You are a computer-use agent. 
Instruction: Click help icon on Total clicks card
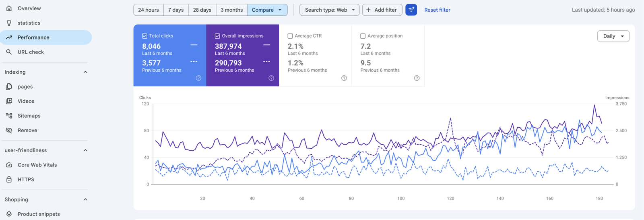tap(198, 78)
